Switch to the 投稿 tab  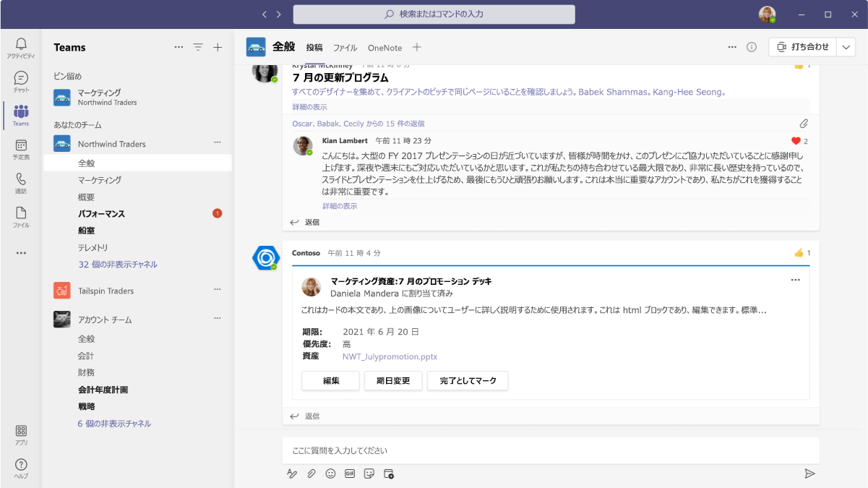(x=314, y=48)
